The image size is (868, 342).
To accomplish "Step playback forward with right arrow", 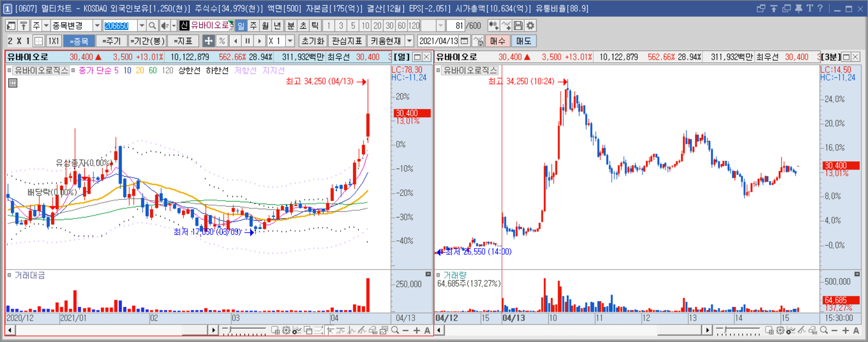I will point(260,41).
